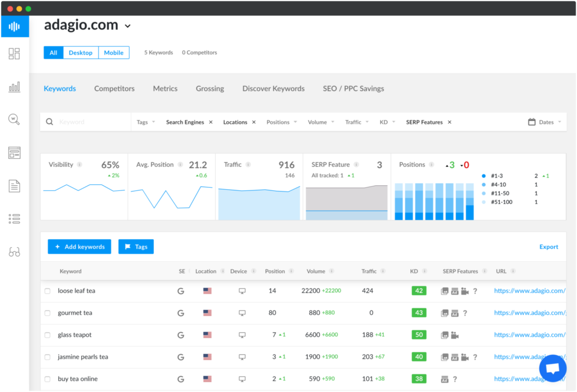
Task: Open the bulleted list icon in sidebar
Action: pyautogui.click(x=14, y=219)
